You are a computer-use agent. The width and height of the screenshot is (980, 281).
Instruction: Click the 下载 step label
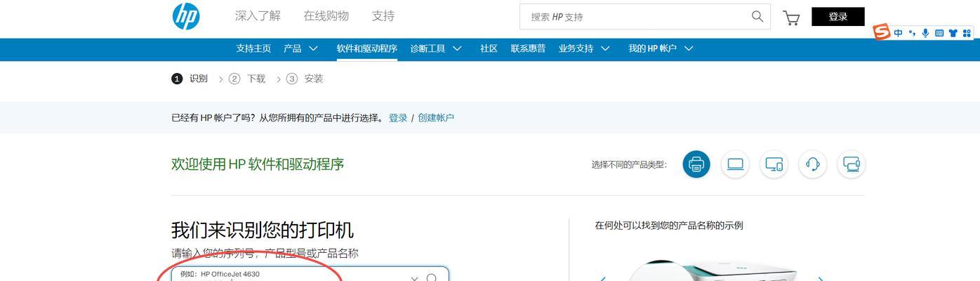click(256, 79)
